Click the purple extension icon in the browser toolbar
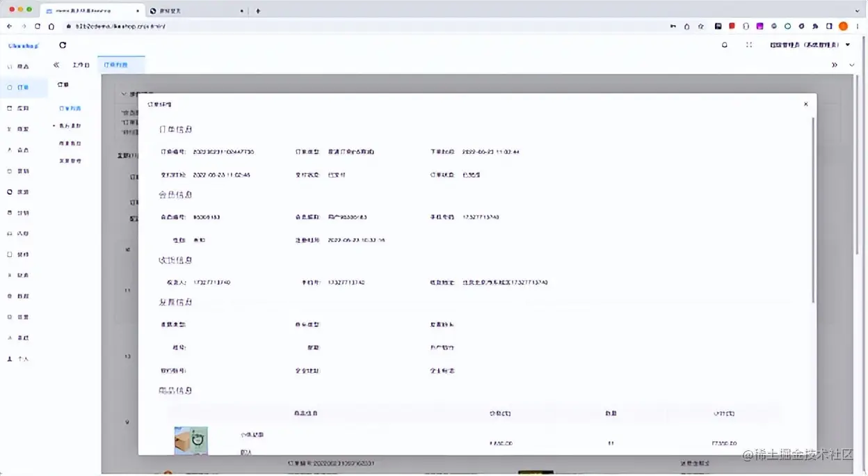 [x=759, y=26]
